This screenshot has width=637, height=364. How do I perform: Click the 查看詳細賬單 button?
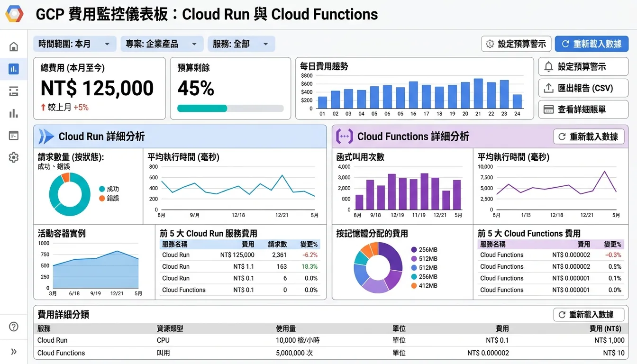pos(583,109)
